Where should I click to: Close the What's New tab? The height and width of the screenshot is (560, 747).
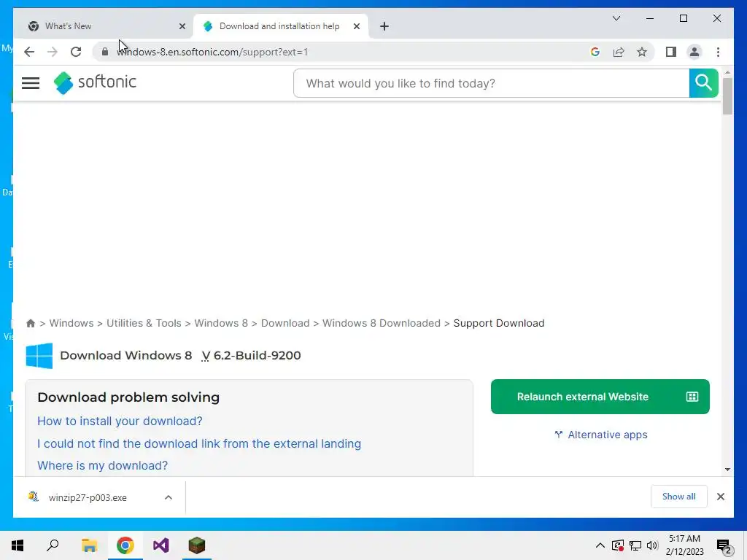(x=182, y=26)
